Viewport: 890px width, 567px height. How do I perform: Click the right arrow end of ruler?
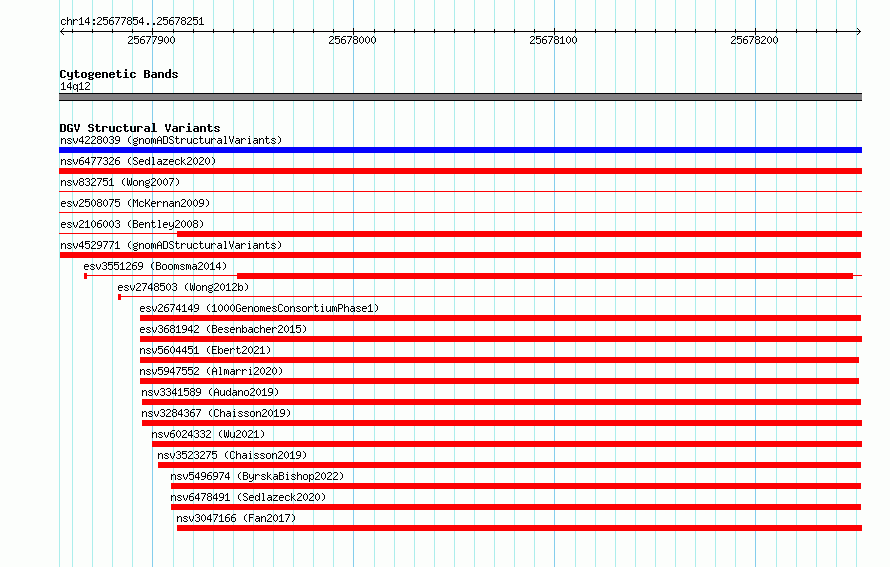[859, 32]
